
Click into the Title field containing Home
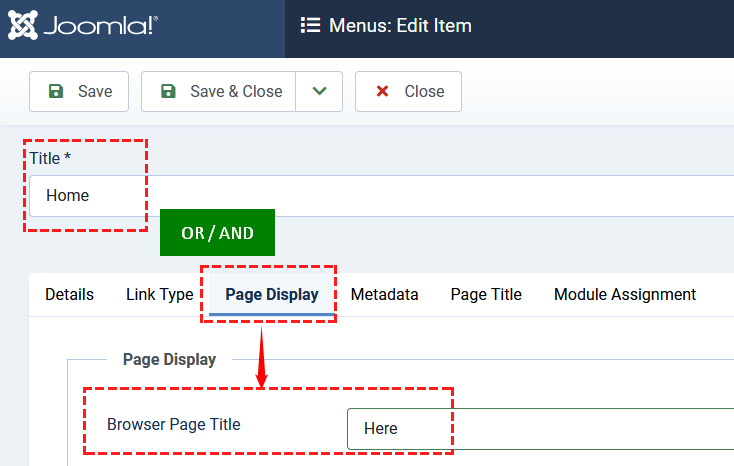coord(380,196)
